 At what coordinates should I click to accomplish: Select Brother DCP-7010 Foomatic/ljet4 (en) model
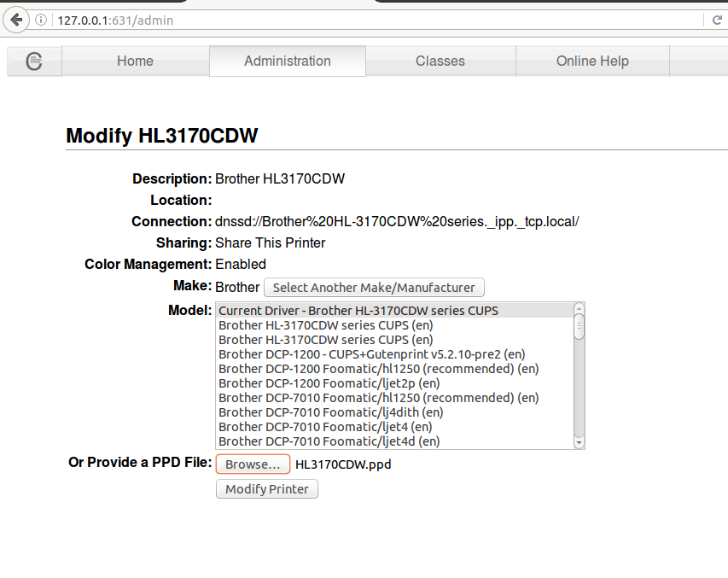(394, 427)
